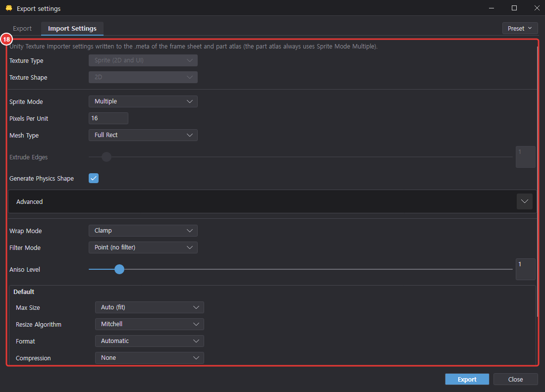Viewport: 545px width, 392px height.
Task: Open the Filter Mode dropdown
Action: 143,247
